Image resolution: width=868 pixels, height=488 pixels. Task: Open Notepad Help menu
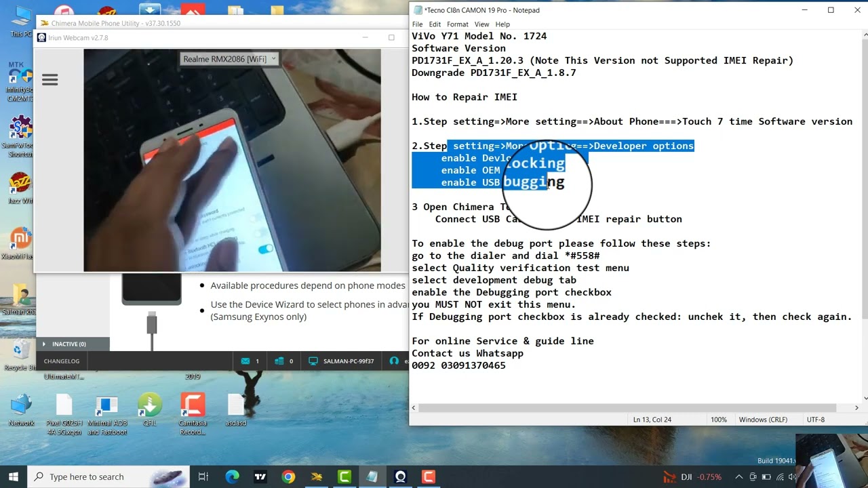pos(502,24)
